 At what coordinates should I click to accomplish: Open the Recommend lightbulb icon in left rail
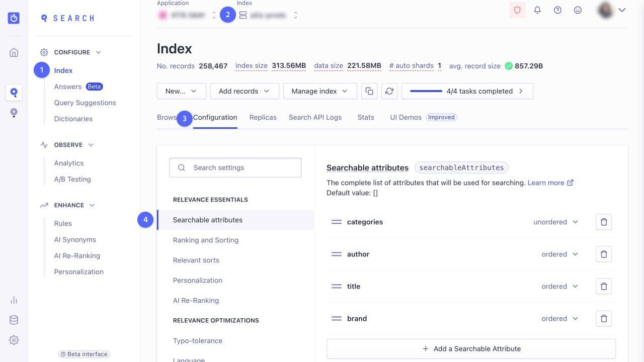coord(14,113)
